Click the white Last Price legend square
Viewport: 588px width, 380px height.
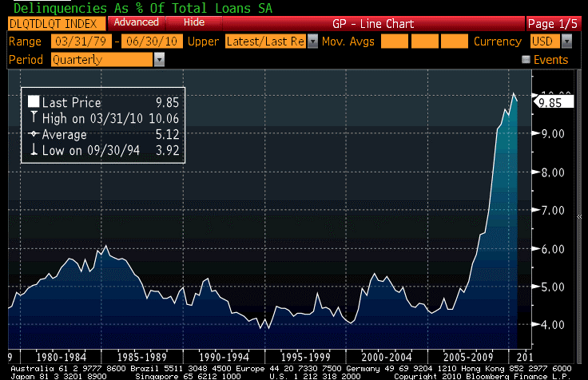34,101
